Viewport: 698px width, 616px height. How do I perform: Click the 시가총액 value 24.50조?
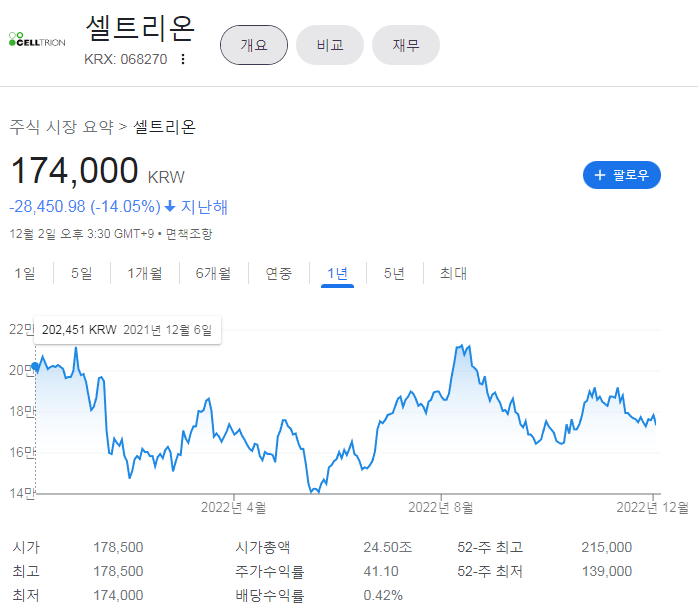[x=388, y=547]
